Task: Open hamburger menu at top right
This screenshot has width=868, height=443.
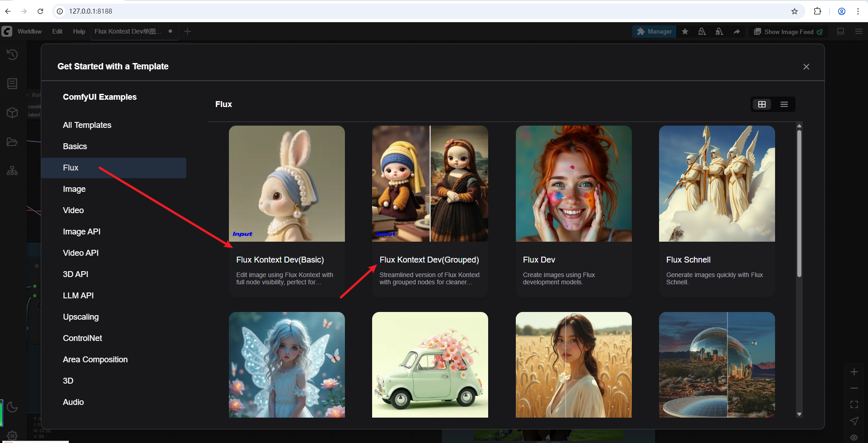Action: 859,31
